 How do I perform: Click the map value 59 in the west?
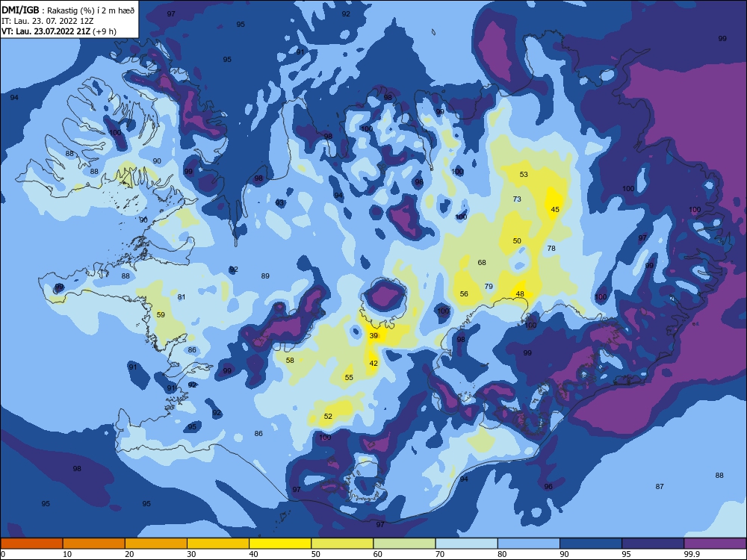161,315
